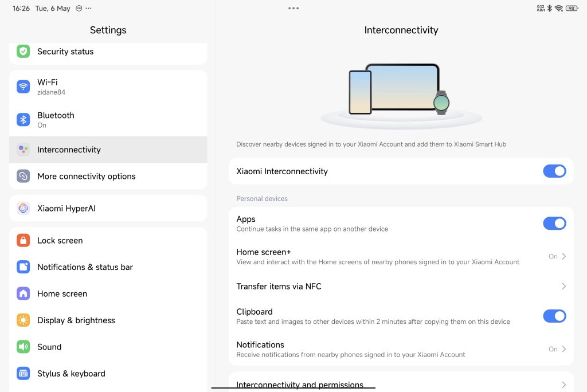
Task: Tap the Display & brightness sun icon
Action: click(x=23, y=320)
